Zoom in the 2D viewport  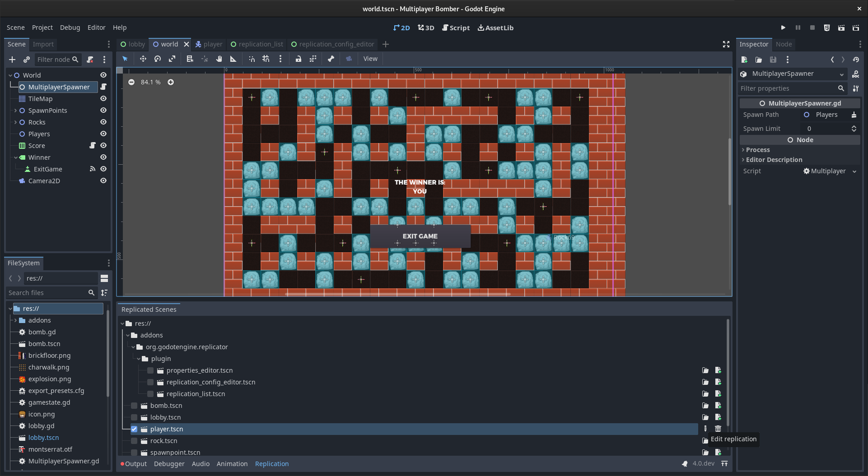click(171, 82)
